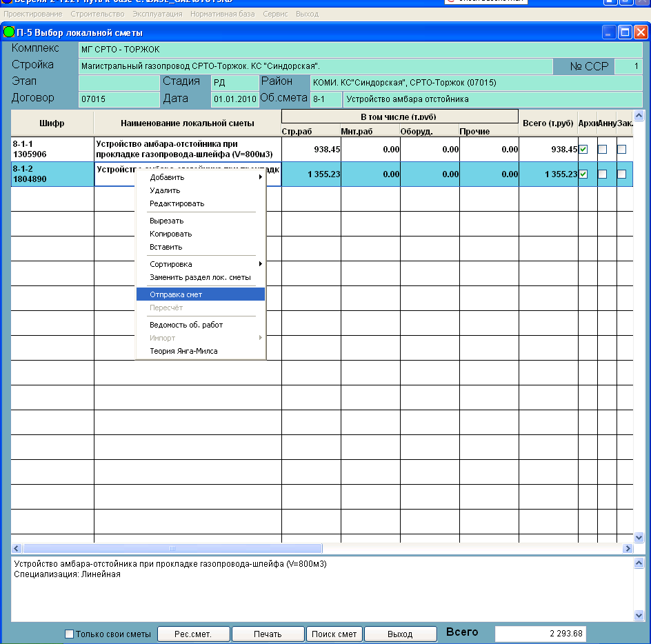Viewport: 651px width, 644px height.
Task: Click the Всего total field showing 2 293.68
Action: click(541, 634)
